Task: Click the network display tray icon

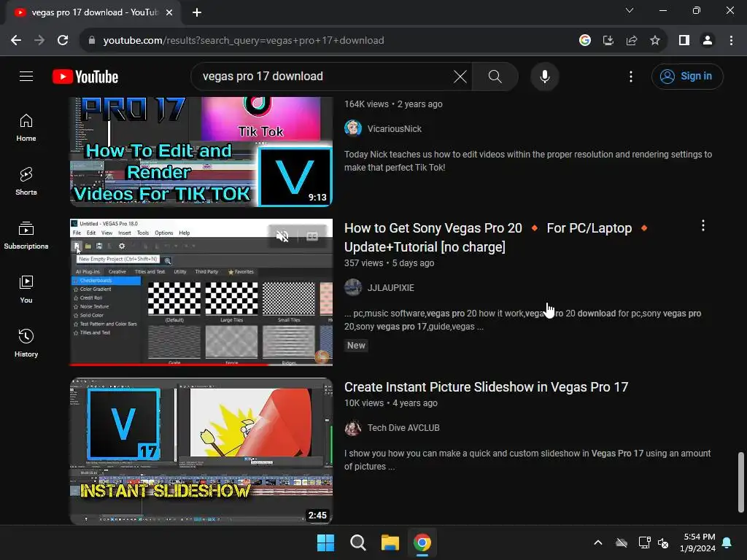Action: click(644, 542)
